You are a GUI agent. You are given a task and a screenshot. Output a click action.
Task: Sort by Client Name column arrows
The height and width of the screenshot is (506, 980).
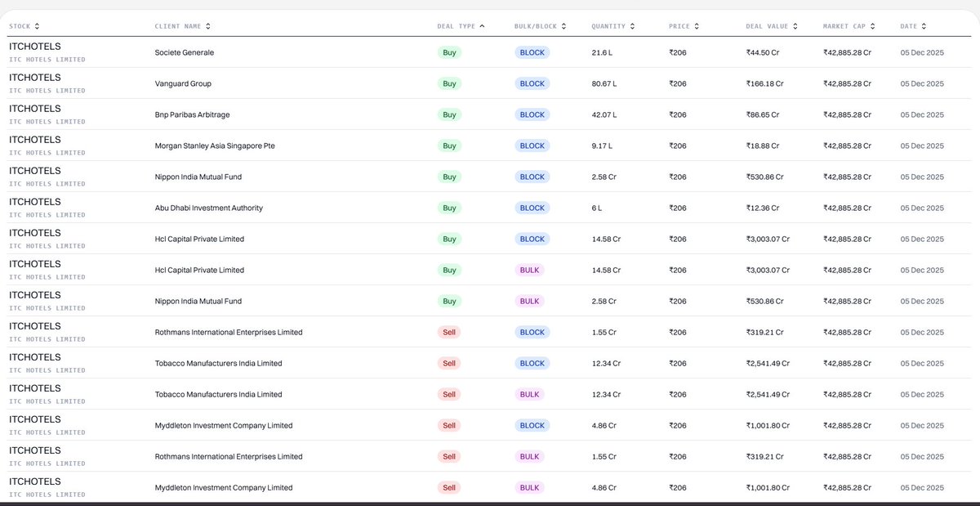(x=208, y=26)
